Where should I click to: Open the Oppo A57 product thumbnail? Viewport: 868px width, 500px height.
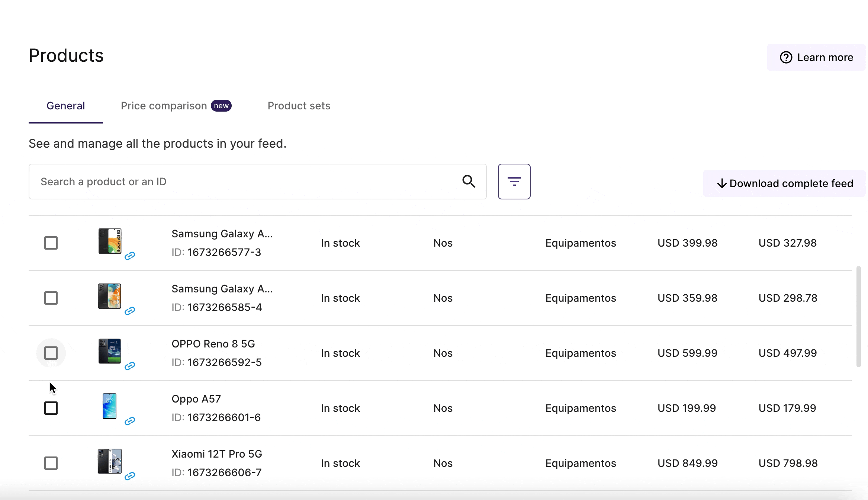click(x=110, y=406)
